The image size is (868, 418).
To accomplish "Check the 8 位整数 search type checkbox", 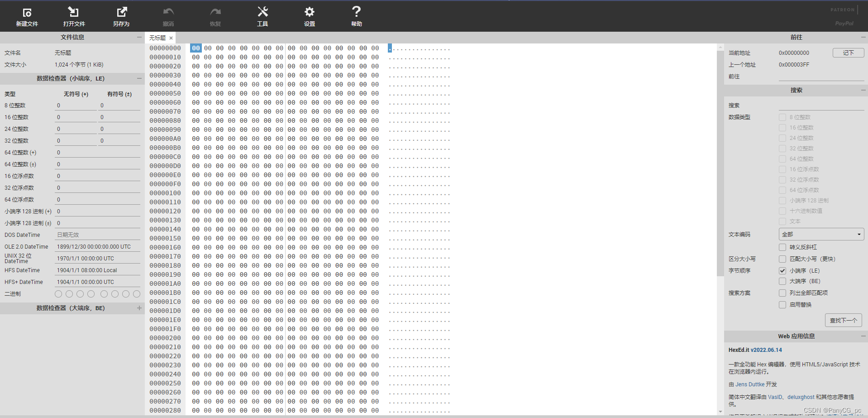I will [x=782, y=117].
